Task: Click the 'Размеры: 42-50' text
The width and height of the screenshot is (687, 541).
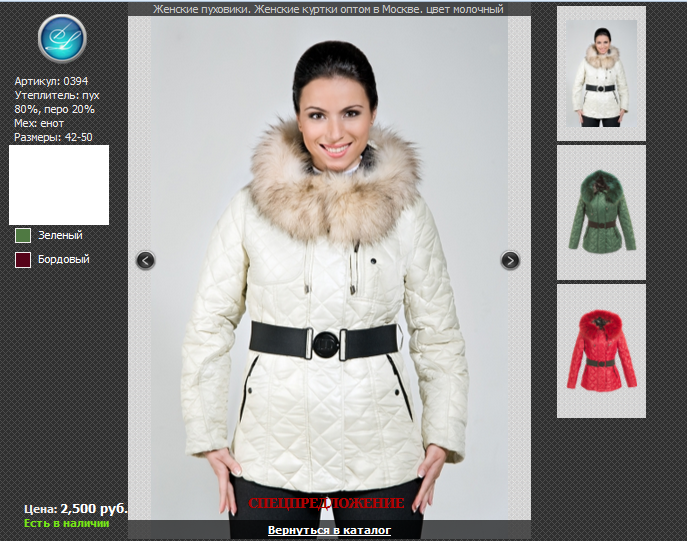Action: coord(53,137)
